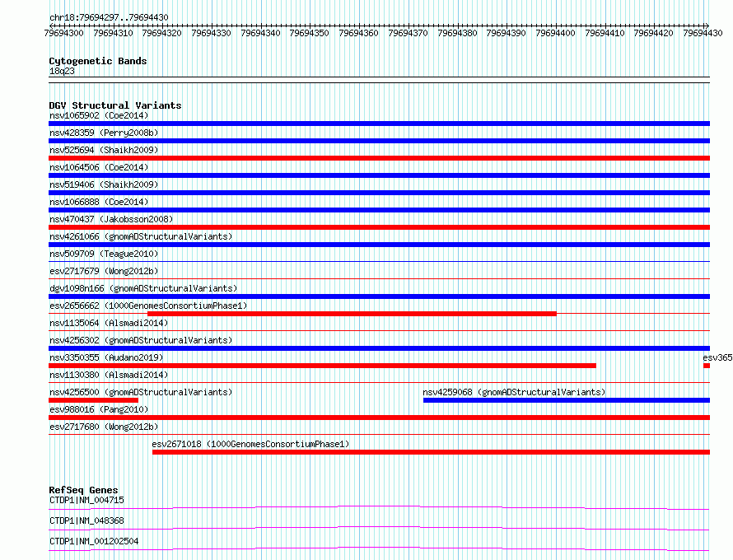Select esv2717679 (Wong2012b) variant label
This screenshot has height=560, width=733.
104,271
